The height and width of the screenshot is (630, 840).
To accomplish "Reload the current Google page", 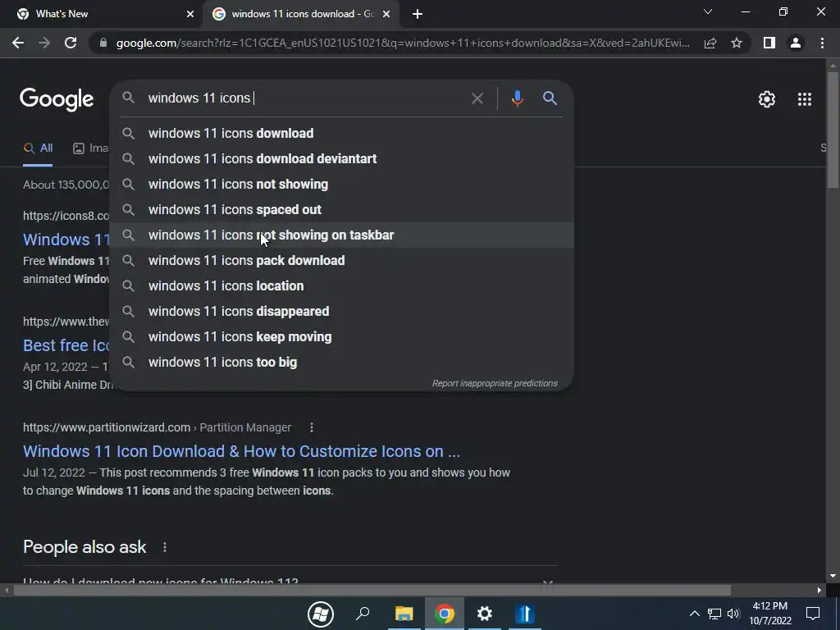I will tap(71, 43).
